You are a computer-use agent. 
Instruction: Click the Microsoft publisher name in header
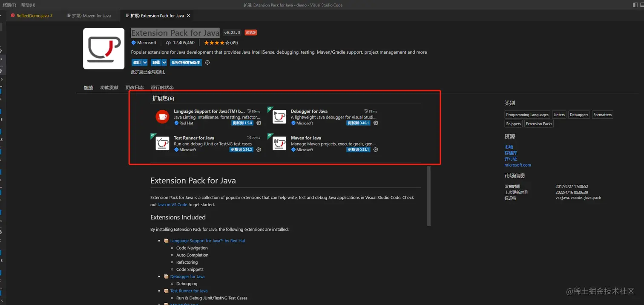(147, 43)
